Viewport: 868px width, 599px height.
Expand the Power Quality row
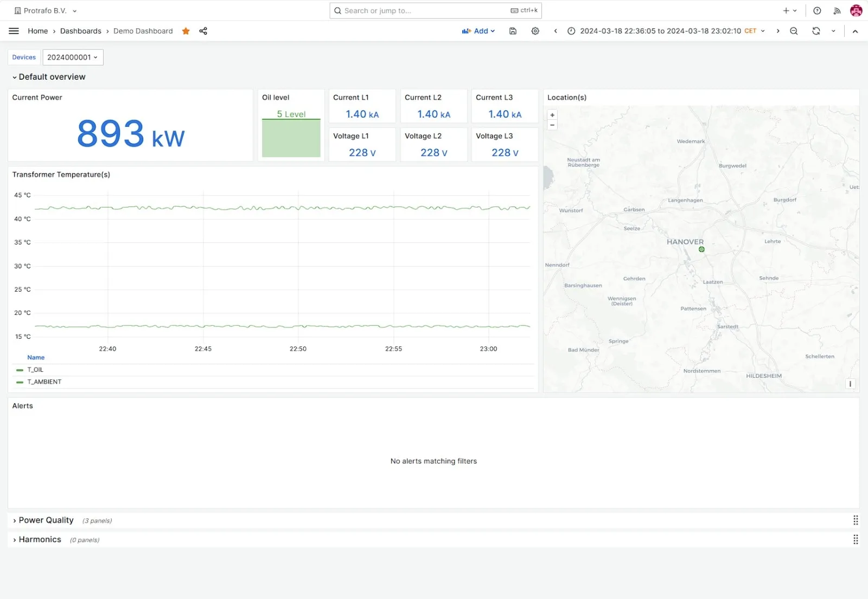tap(43, 520)
